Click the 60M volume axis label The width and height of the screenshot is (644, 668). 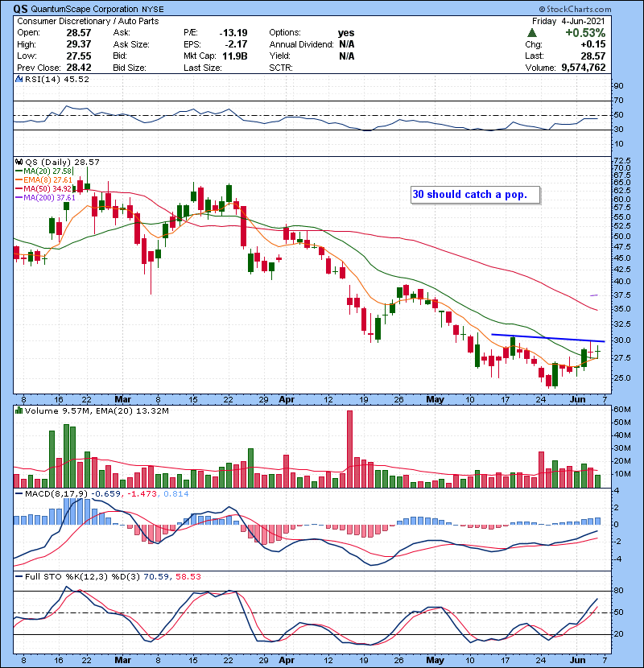pos(621,410)
